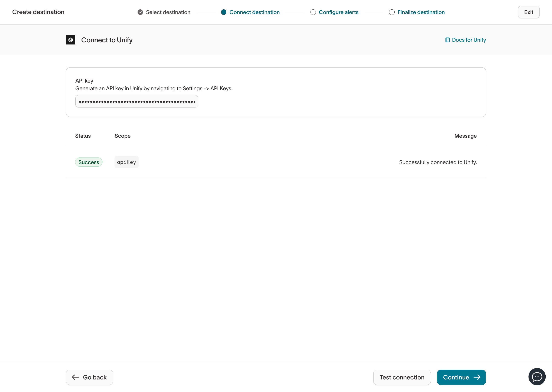Open the Connect destination step label

click(x=254, y=12)
